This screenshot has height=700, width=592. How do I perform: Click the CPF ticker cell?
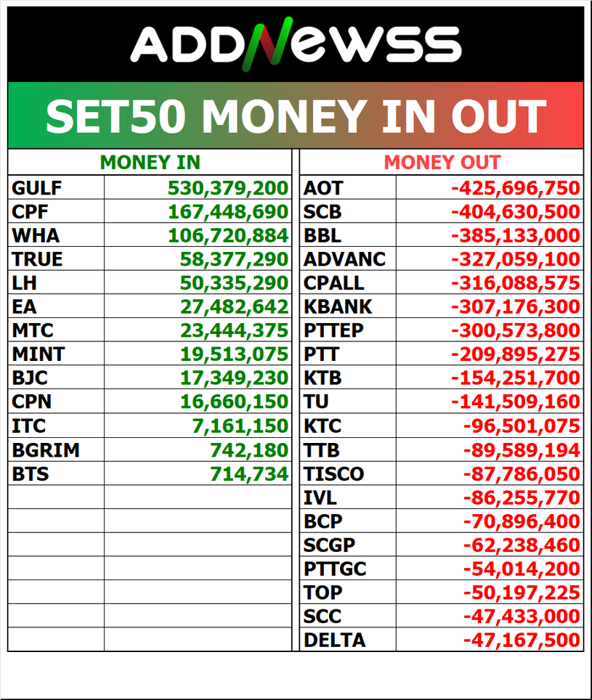coord(29,212)
